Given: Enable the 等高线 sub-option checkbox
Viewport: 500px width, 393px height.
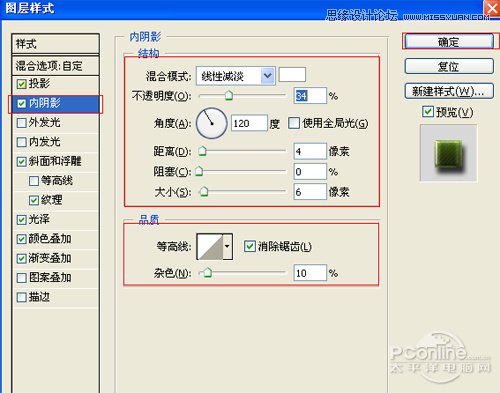Looking at the screenshot, I should coord(34,181).
